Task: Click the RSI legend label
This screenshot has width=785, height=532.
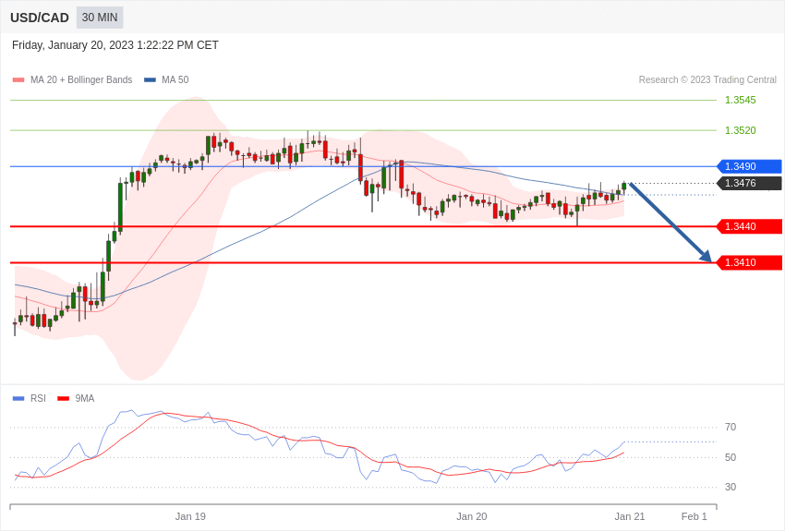Action: pos(38,398)
